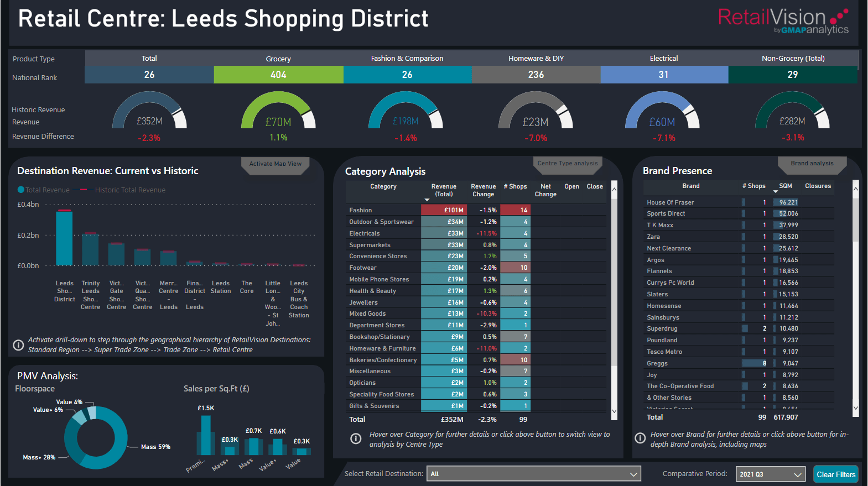Click the Revenue (Total) sort arrow
This screenshot has height=486, width=868.
click(x=427, y=200)
